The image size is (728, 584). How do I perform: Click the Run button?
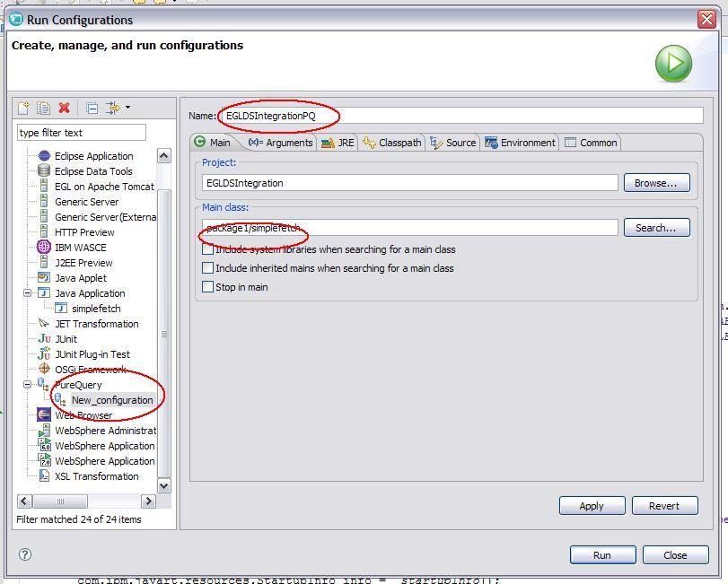coord(602,554)
